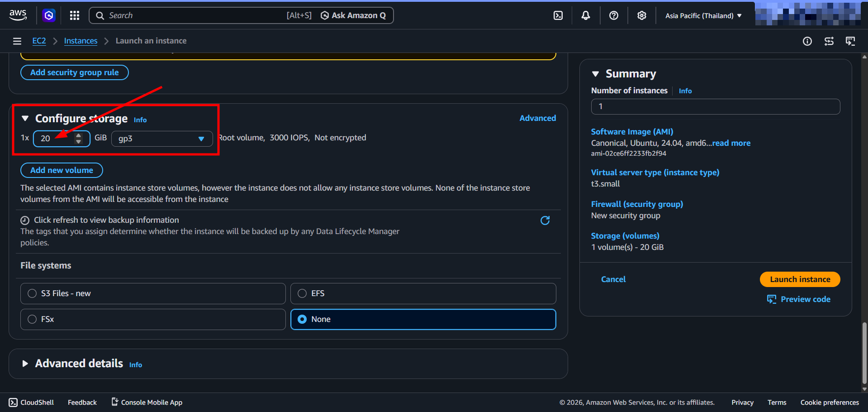
Task: Open the help question mark icon
Action: point(614,15)
